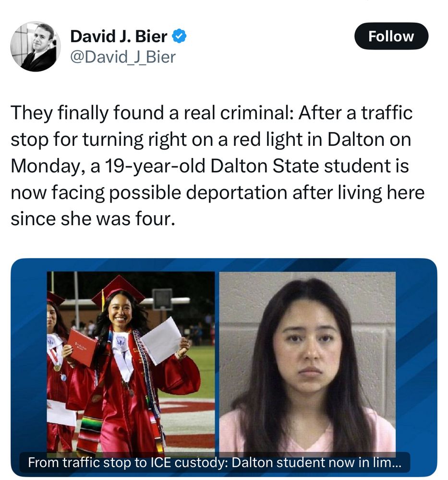
Task: Follow the David J. Bier account
Action: coord(391,36)
